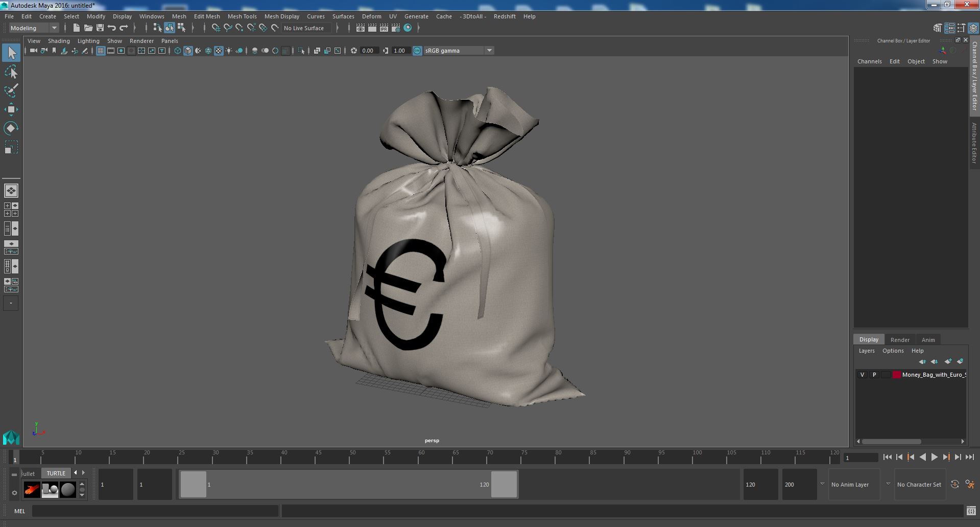Viewport: 980px width, 527px height.
Task: Save the scene with floppy icon
Action: 100,28
